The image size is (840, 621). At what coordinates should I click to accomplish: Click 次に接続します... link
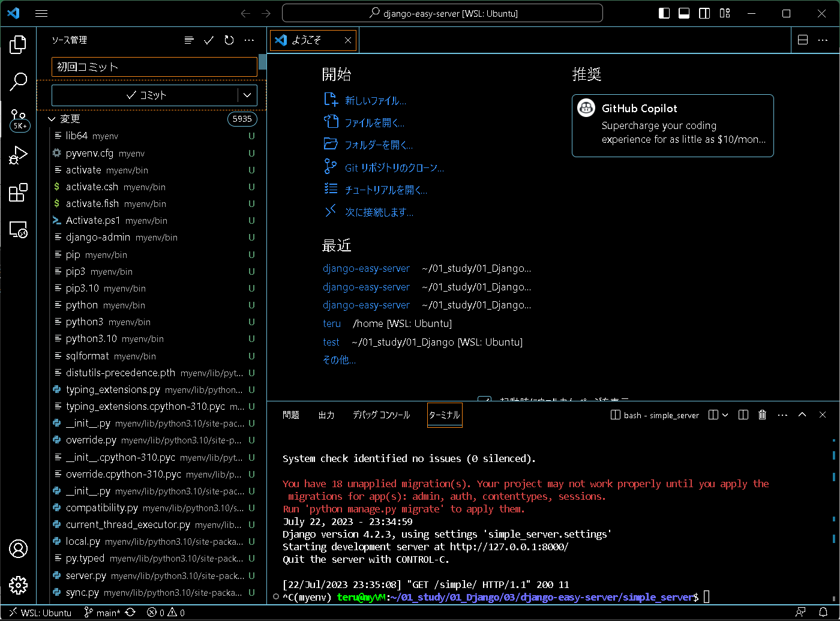[379, 212]
